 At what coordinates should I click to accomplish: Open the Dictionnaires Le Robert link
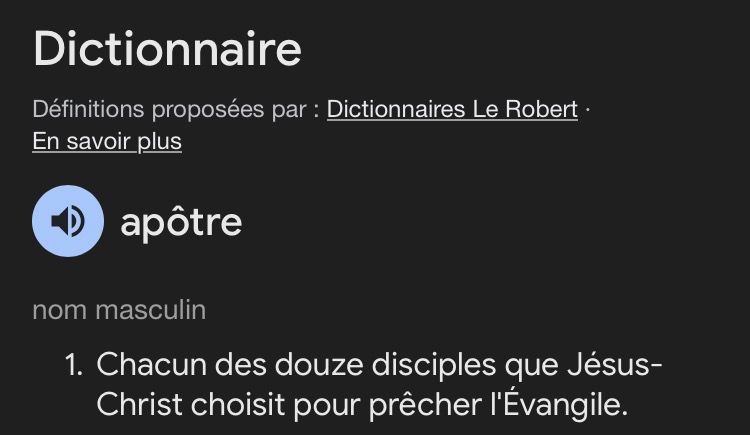pos(452,108)
